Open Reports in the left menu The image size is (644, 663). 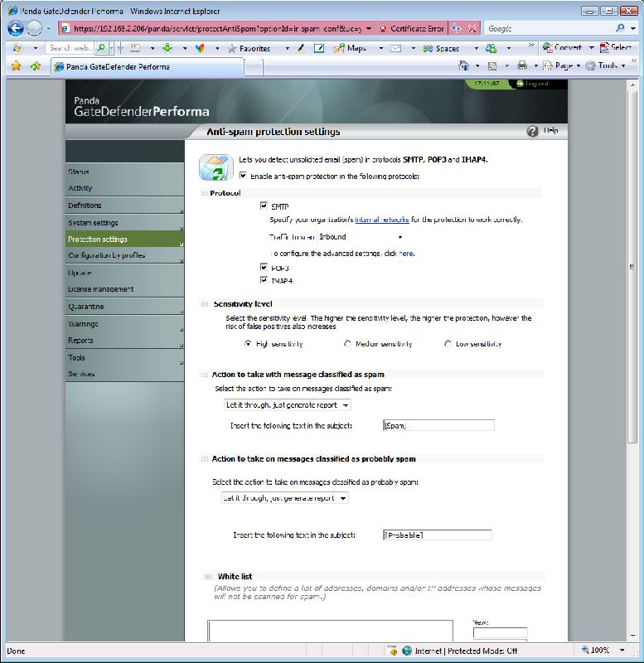80,341
